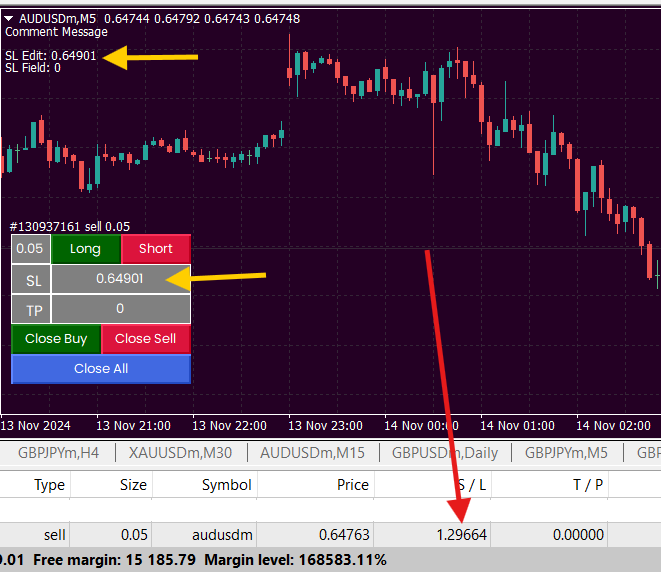Click the SL label in trade panel
This screenshot has width=661, height=577.
click(31, 279)
